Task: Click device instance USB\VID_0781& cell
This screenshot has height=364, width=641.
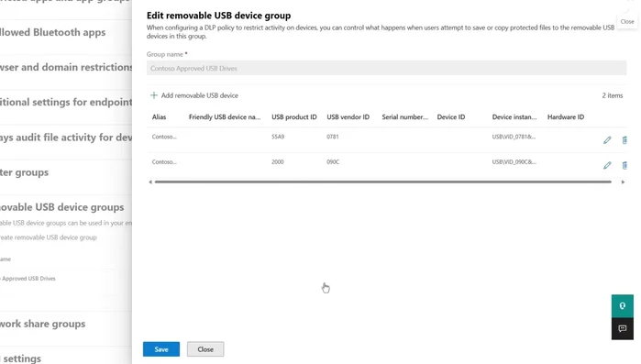Action: [514, 137]
